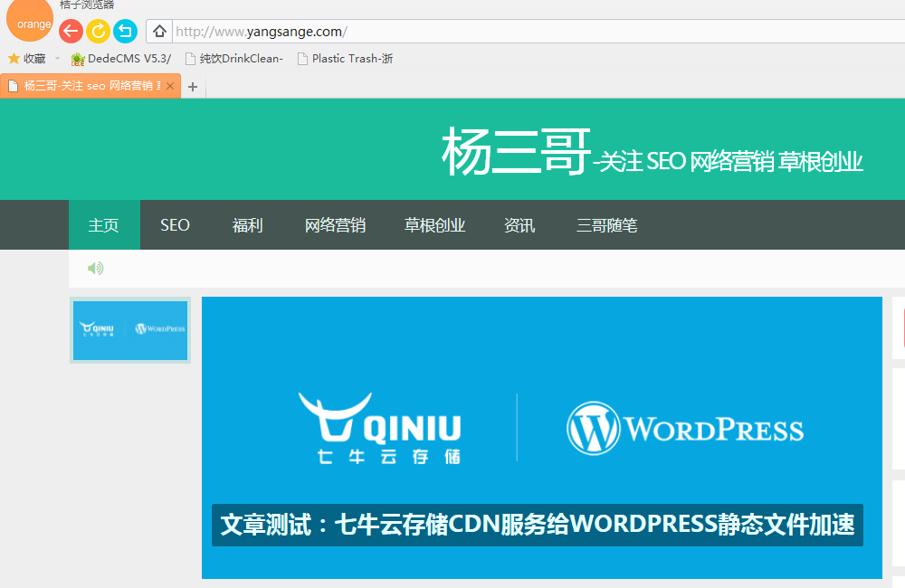Open home page via house icon
Viewport: 905px width, 588px height.
[160, 31]
